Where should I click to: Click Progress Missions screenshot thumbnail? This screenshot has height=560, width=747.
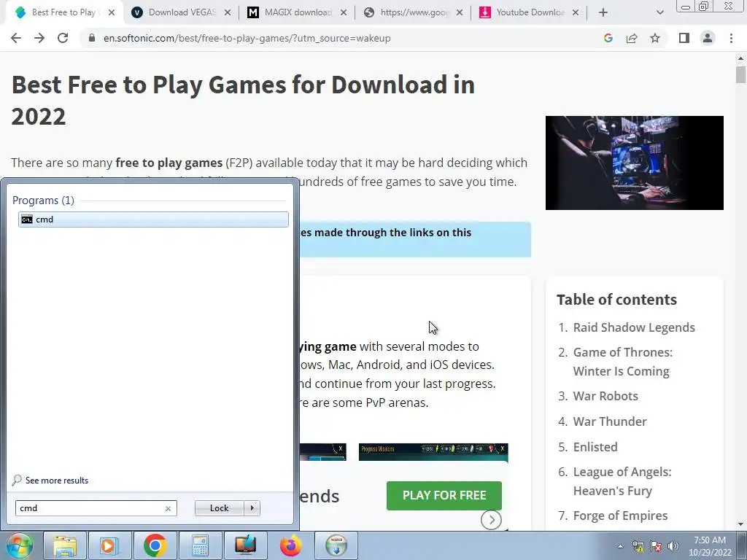coord(433,452)
